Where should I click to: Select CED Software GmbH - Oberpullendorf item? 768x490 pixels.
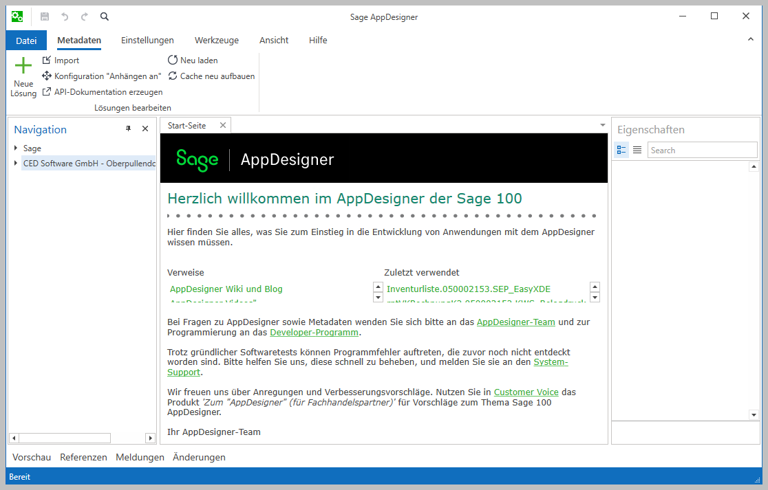coord(89,163)
